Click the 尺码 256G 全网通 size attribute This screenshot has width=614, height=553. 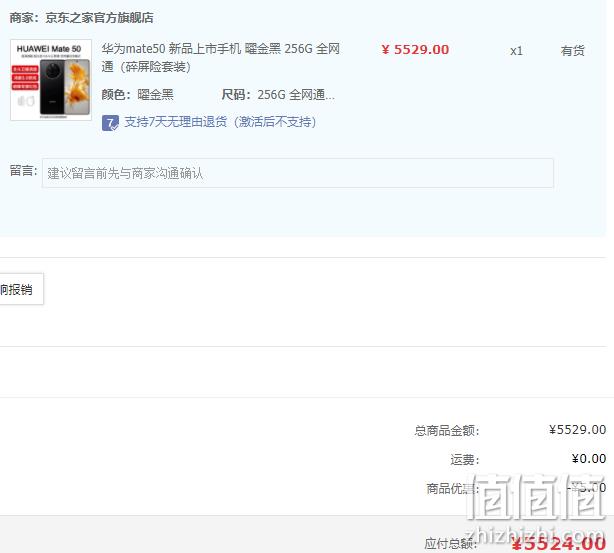click(x=278, y=94)
